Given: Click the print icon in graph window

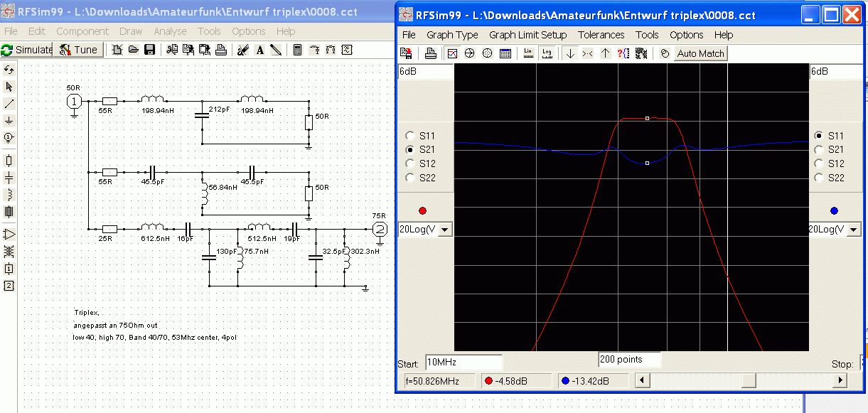Looking at the screenshot, I should tap(430, 53).
